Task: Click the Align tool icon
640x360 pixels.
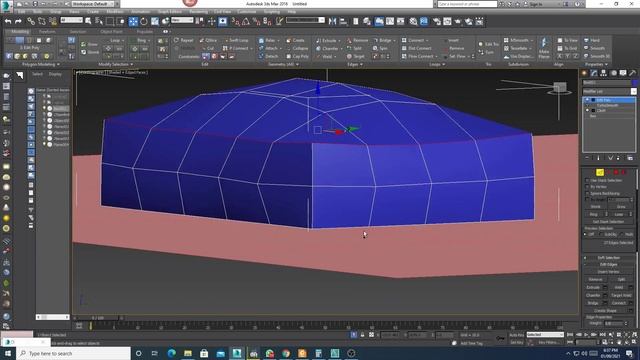Action: (x=343, y=21)
